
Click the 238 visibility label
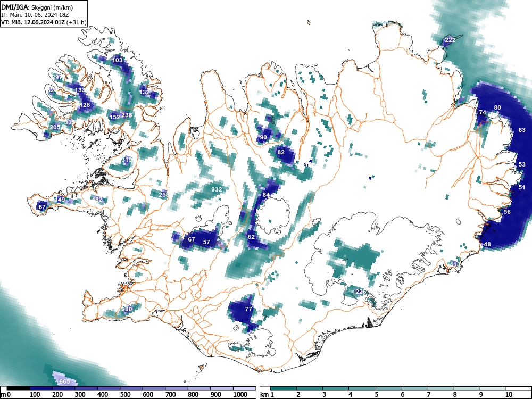coord(127,115)
